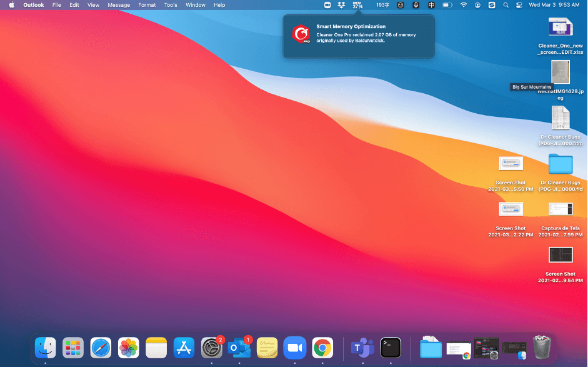Click the Smart Memory Optimization notification
The height and width of the screenshot is (367, 588).
click(358, 35)
